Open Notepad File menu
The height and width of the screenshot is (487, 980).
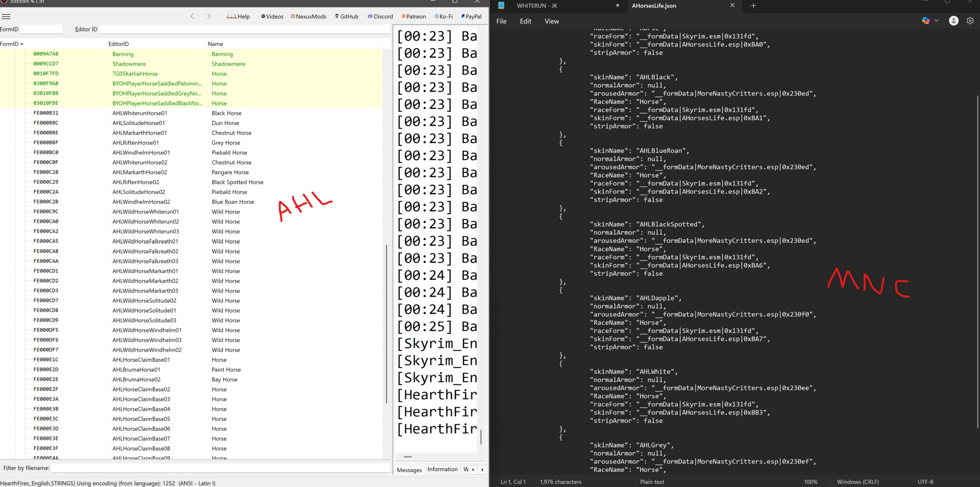coord(502,21)
